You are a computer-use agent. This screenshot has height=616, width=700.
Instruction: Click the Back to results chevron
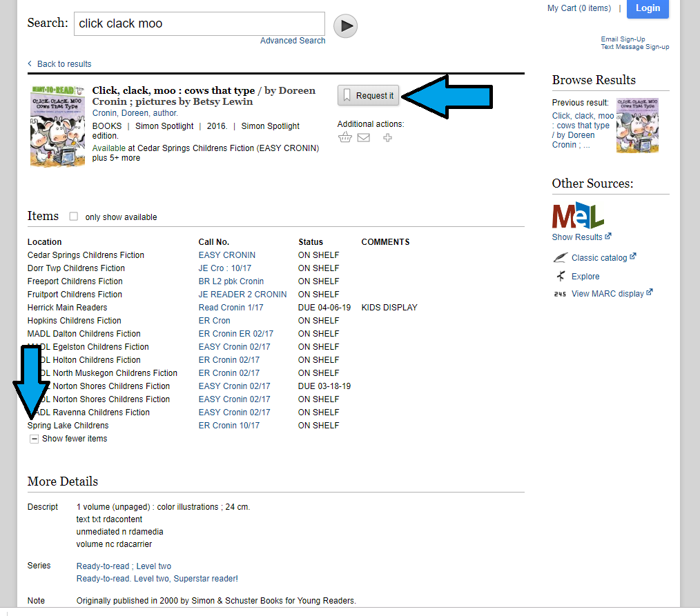click(x=30, y=63)
